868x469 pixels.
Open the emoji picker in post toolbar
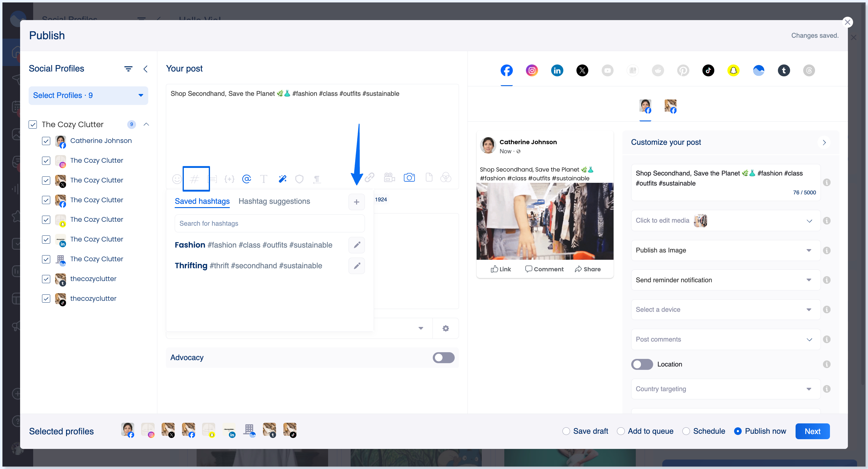coord(177,179)
